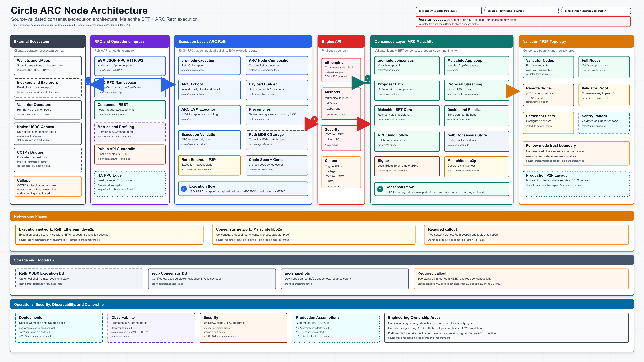Viewport: 644px width, 362px height.
Task: Click the Native USDC Context card
Action: 48,134
